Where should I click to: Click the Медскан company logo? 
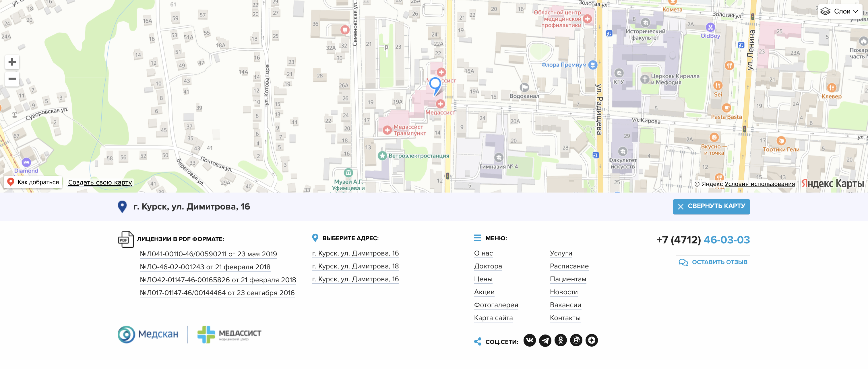(148, 334)
